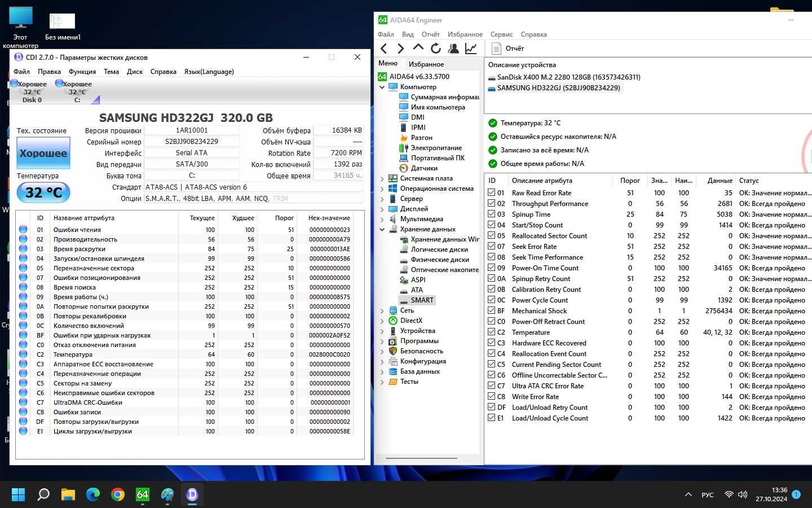Image resolution: width=812 pixels, height=508 pixels.
Task: Open Разгон overclock item in AIDA64 tree
Action: (x=416, y=138)
